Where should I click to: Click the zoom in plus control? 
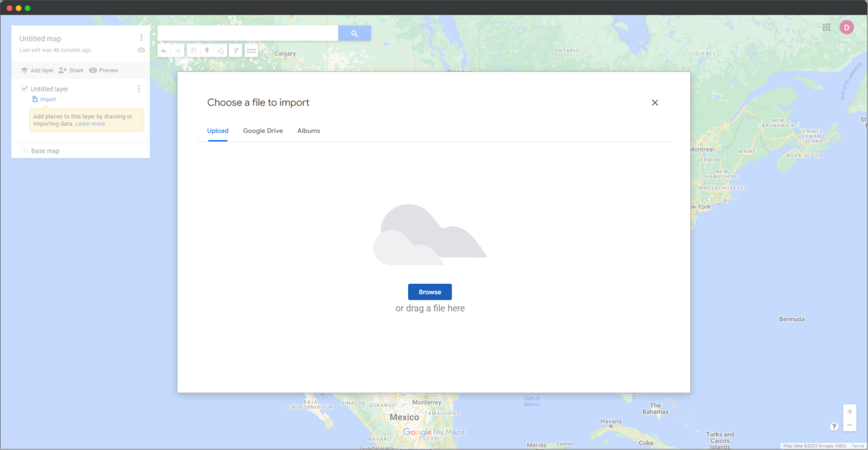click(x=849, y=412)
